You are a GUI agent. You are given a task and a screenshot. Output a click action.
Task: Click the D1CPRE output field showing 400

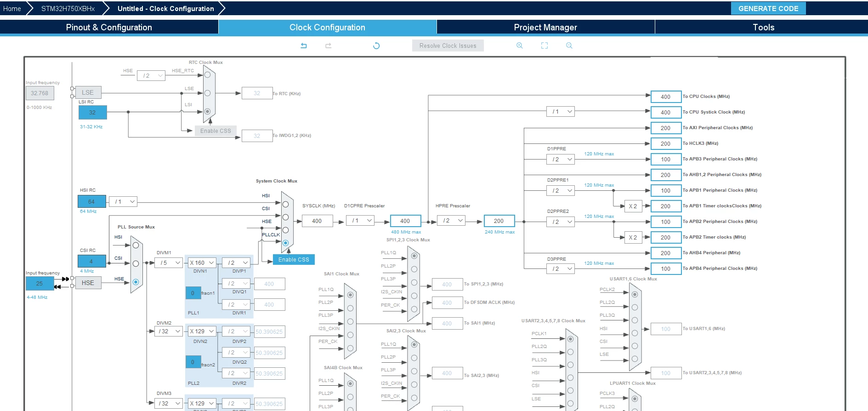pyautogui.click(x=405, y=221)
